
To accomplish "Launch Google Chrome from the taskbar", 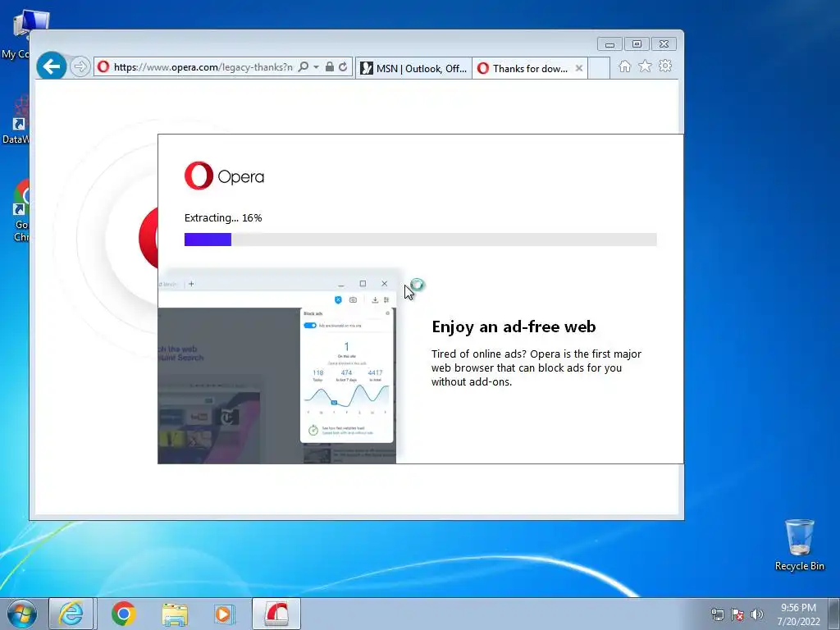I will coord(123,614).
